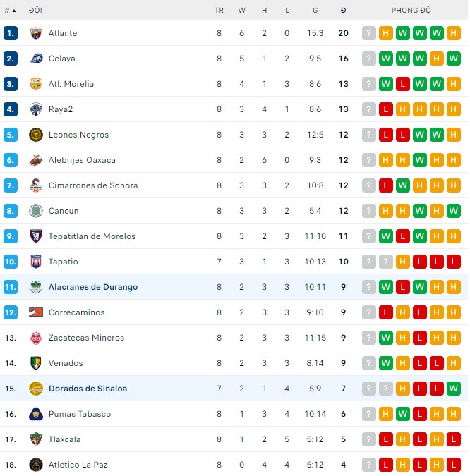Click Raya2's first red loss badge
470x476 pixels.
(386, 109)
